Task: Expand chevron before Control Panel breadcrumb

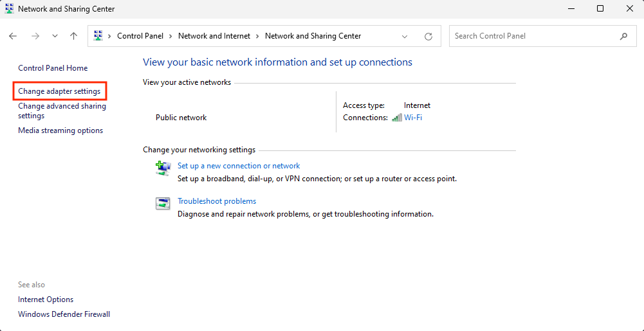Action: click(109, 36)
